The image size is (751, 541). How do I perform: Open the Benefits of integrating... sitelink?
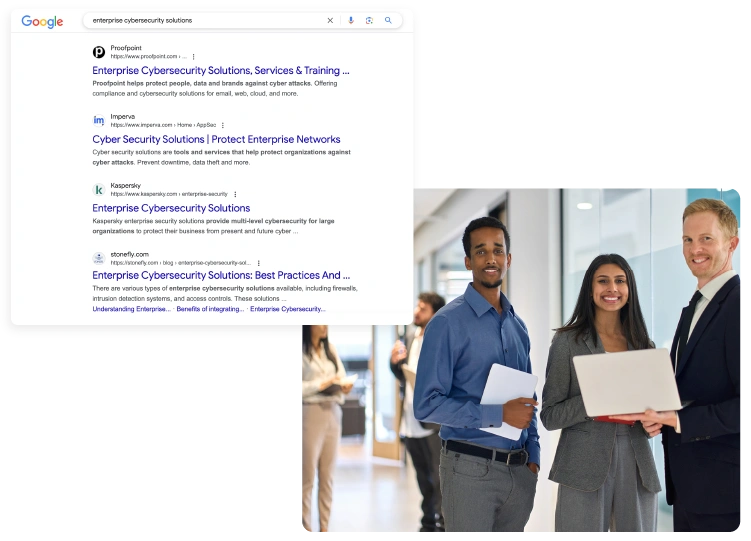point(210,309)
